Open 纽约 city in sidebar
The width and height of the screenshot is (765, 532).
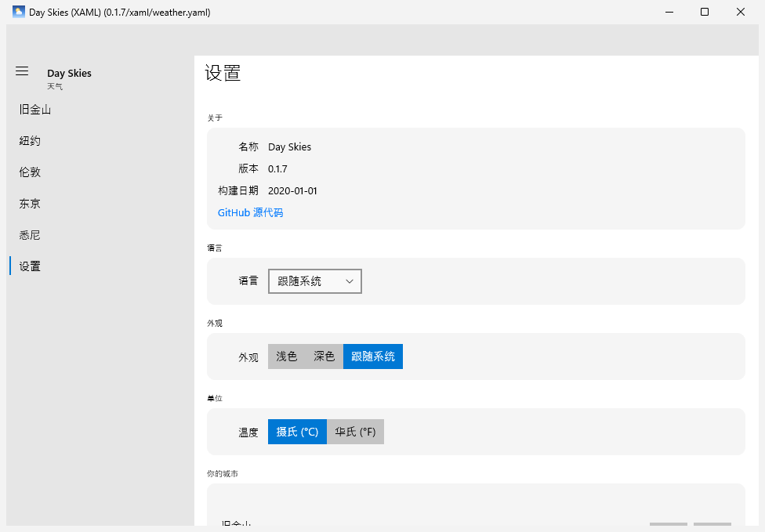100,141
